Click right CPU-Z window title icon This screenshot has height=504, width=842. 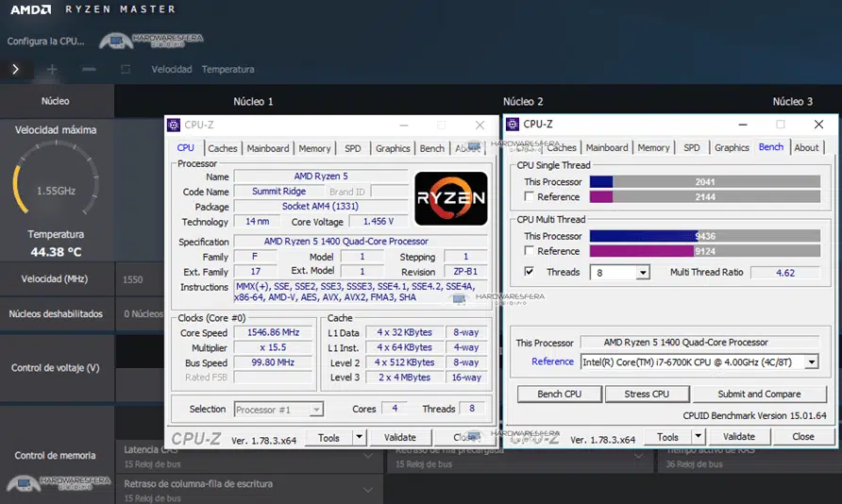[513, 124]
